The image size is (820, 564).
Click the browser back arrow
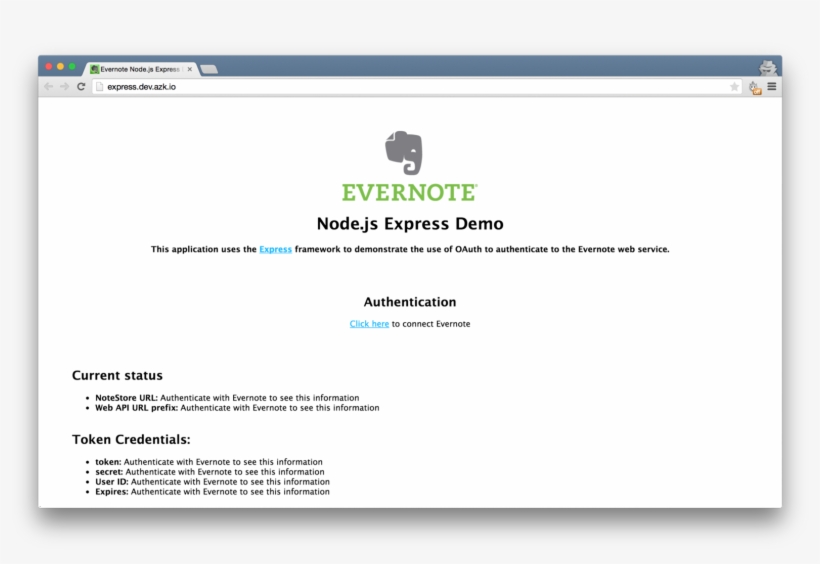click(49, 86)
